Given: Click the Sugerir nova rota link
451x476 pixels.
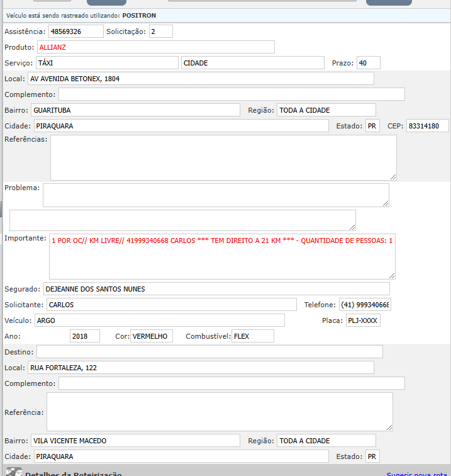Looking at the screenshot, I should click(x=416, y=474).
